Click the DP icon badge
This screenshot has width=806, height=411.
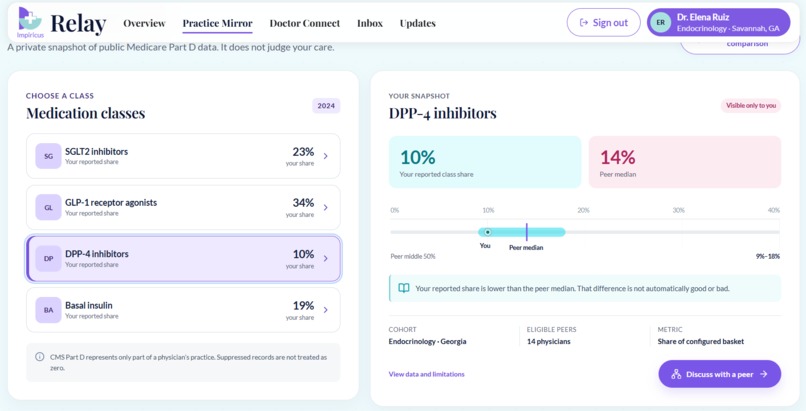(x=48, y=259)
